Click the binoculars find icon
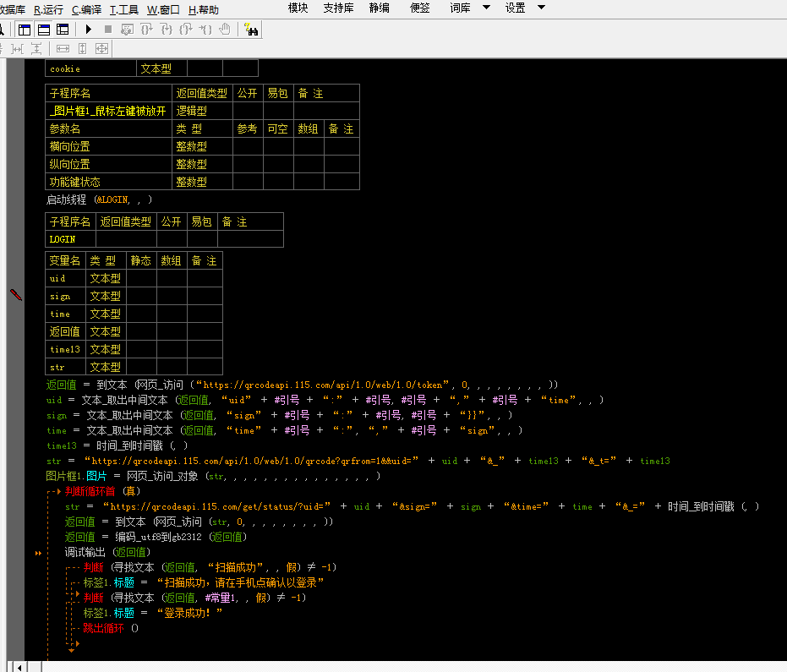The image size is (787, 672). tap(251, 30)
